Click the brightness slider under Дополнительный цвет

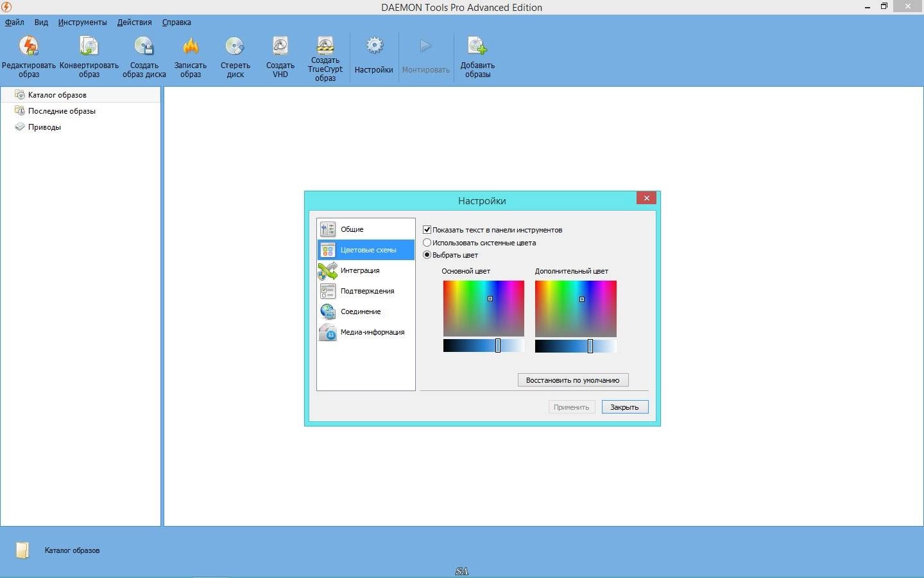[576, 346]
